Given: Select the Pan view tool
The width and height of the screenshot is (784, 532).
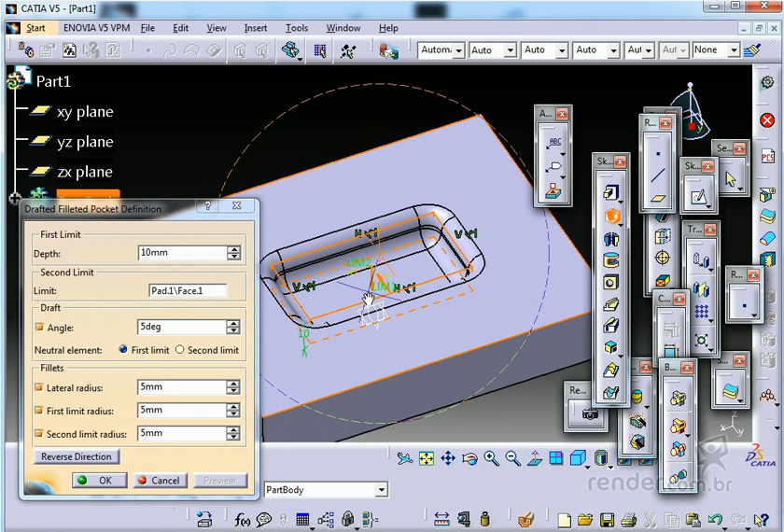Looking at the screenshot, I should pos(448,458).
